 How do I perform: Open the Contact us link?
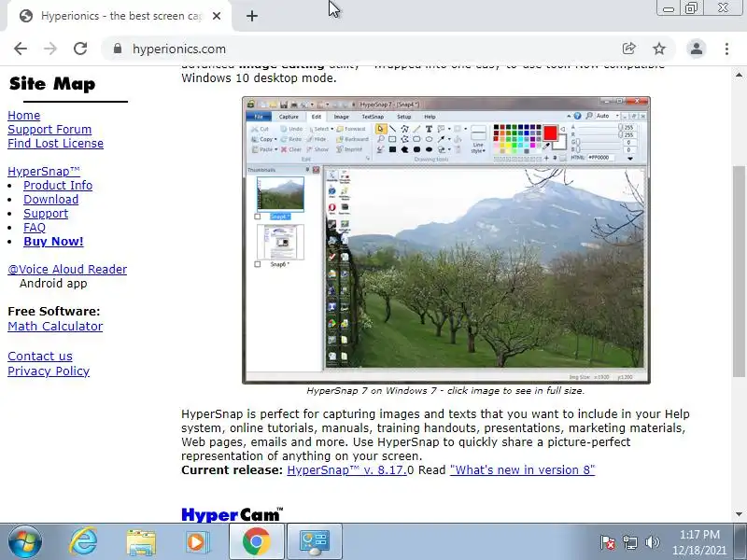40,357
